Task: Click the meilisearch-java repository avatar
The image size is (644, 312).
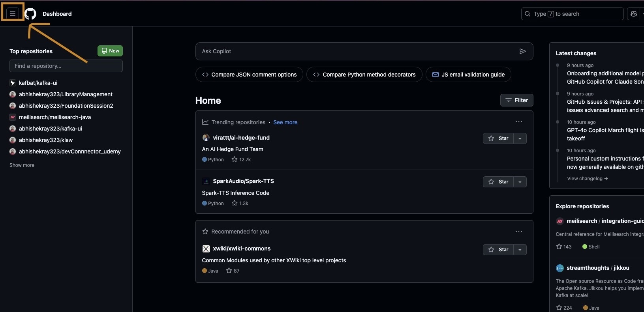Action: [x=13, y=117]
